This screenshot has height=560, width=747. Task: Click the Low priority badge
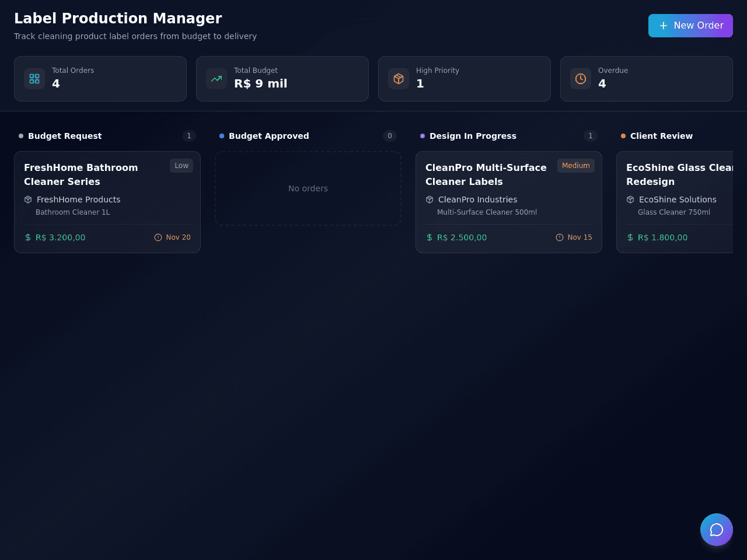181,166
